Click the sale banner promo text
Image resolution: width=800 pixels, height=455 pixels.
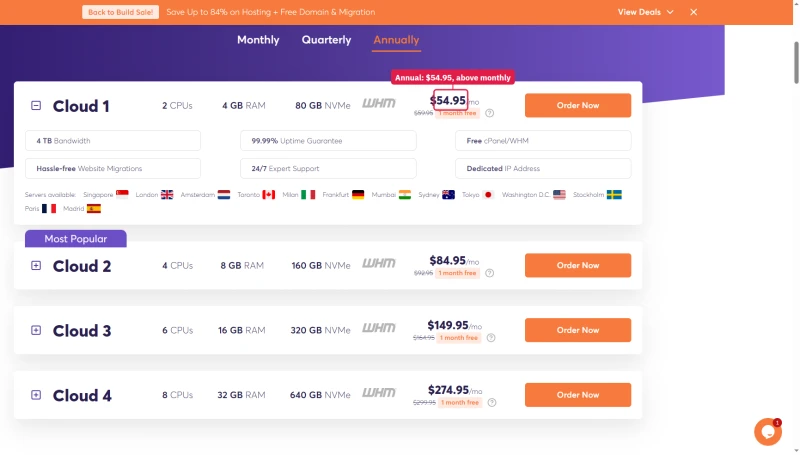[x=270, y=12]
